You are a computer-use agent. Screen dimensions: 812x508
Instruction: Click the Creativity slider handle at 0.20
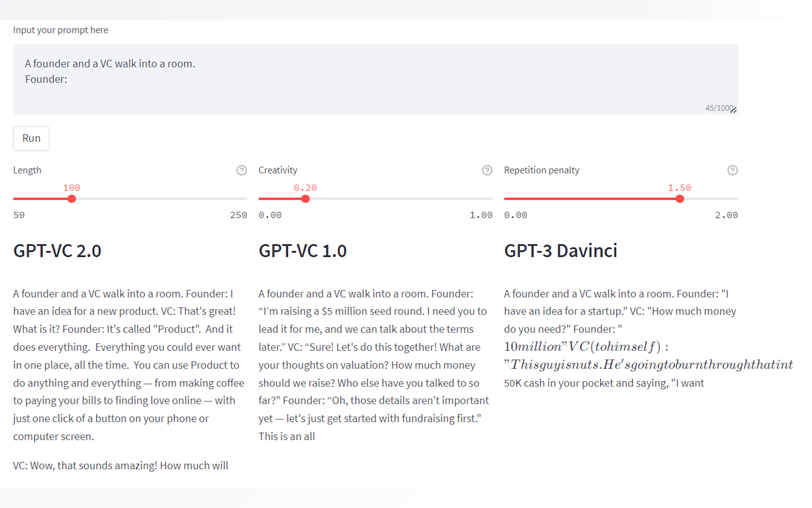coord(305,199)
